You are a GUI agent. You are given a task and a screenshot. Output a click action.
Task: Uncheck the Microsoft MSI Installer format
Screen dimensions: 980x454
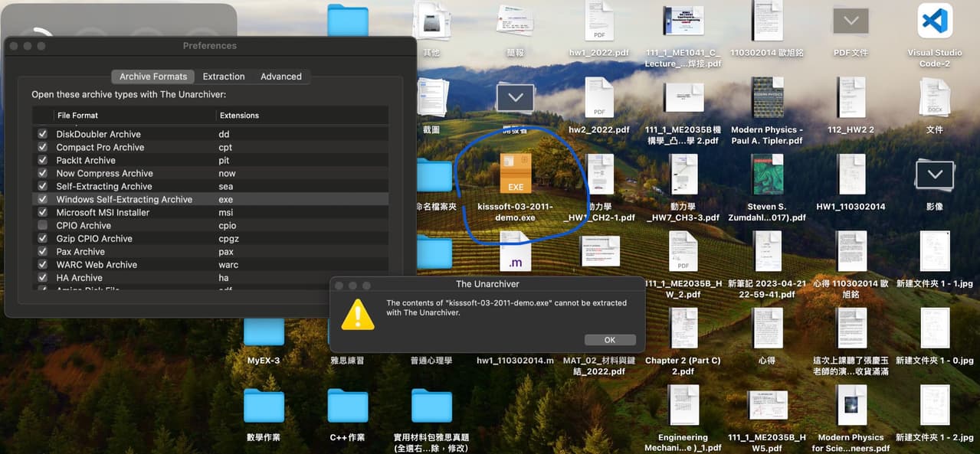click(42, 212)
